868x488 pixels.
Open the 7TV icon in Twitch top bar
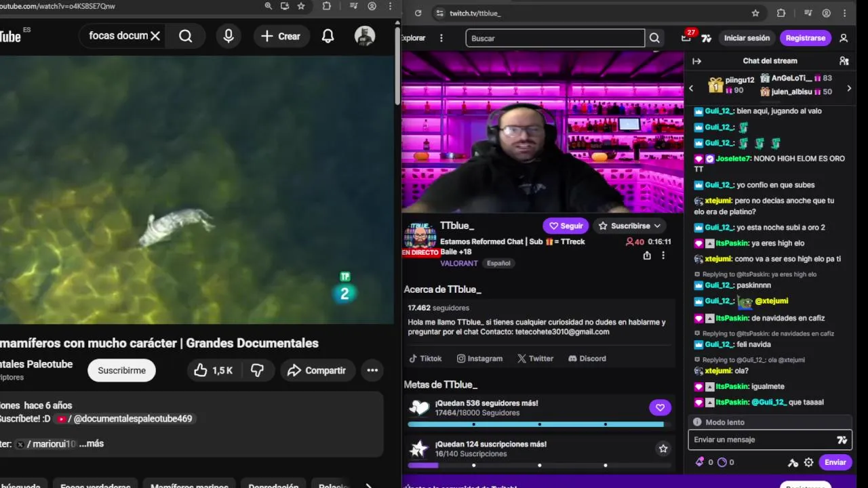pos(706,38)
